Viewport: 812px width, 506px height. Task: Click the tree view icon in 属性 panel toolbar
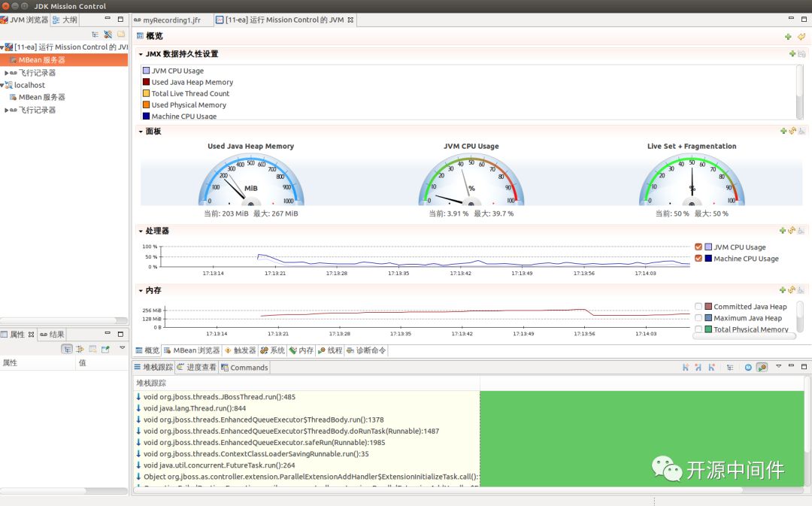tap(67, 350)
